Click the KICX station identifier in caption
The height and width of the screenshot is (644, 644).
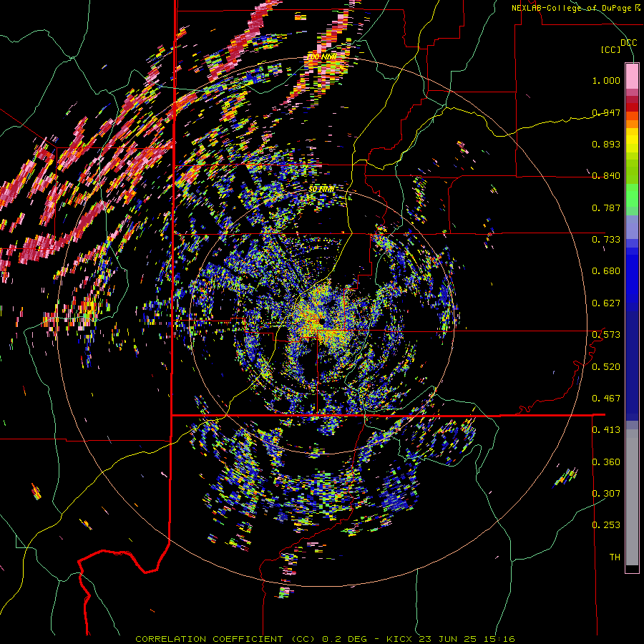399,639
